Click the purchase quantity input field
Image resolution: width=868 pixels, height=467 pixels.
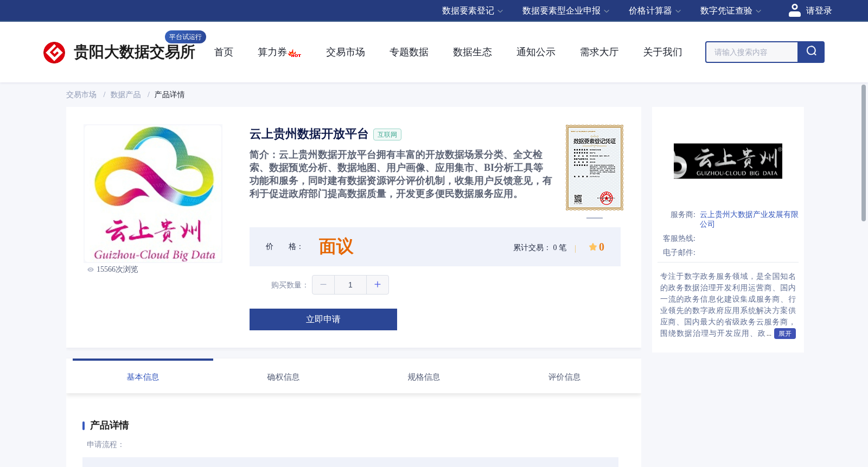(x=350, y=285)
